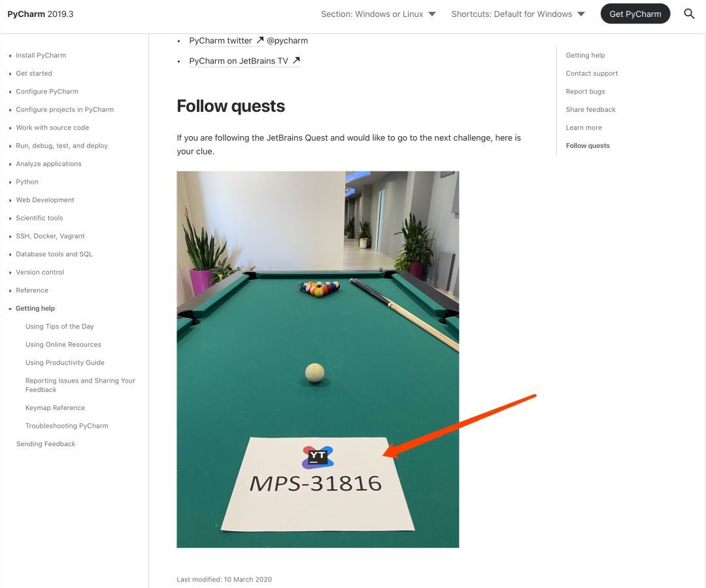This screenshot has width=706, height=588.
Task: Click the YouTrack logo on the paper
Action: pos(318,457)
